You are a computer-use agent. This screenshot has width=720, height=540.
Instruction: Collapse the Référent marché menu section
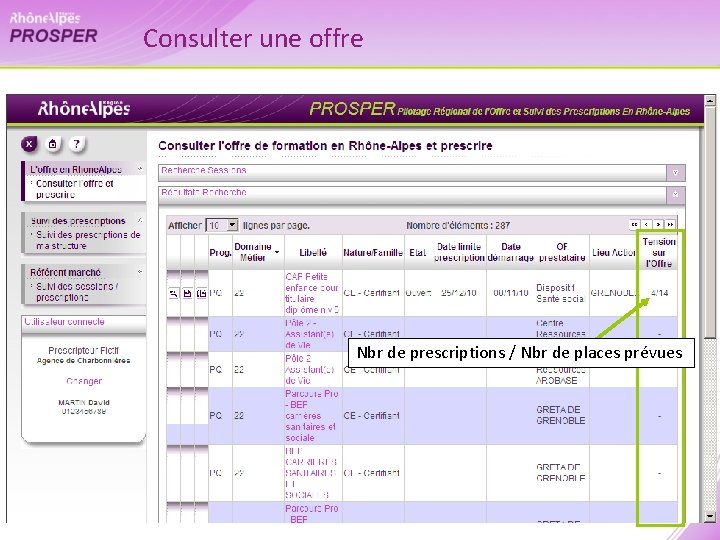(x=140, y=272)
